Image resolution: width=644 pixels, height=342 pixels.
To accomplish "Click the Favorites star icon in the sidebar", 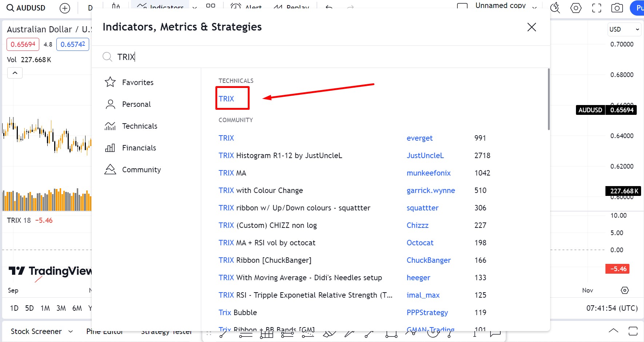I will pyautogui.click(x=110, y=82).
